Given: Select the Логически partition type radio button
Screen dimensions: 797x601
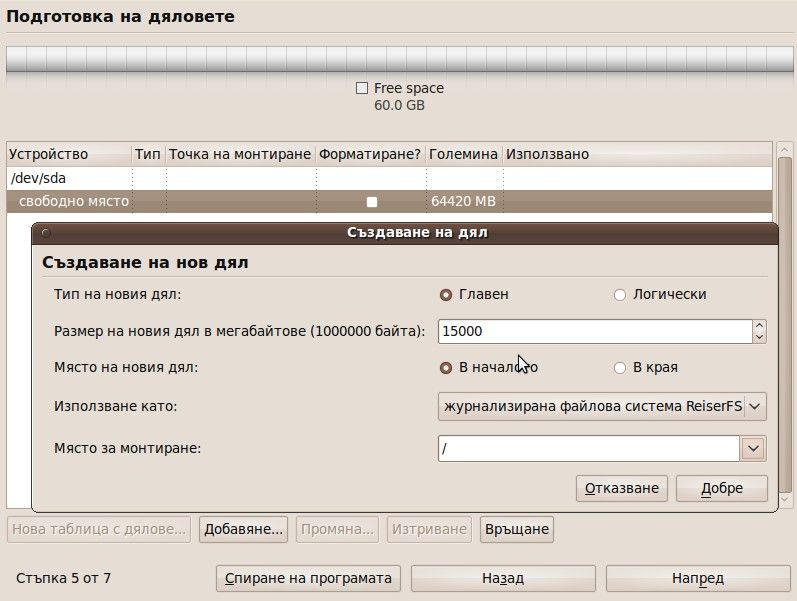Looking at the screenshot, I should tap(620, 295).
